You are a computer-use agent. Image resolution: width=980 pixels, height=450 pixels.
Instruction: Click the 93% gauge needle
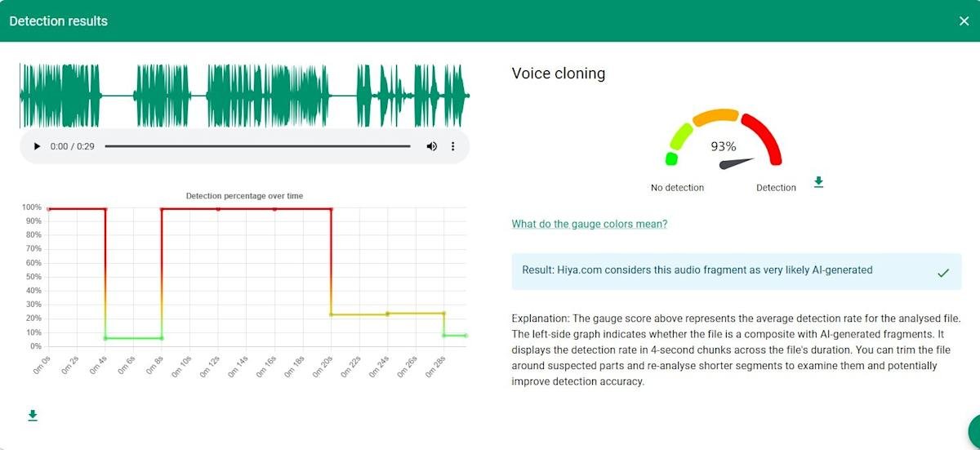[x=735, y=163]
